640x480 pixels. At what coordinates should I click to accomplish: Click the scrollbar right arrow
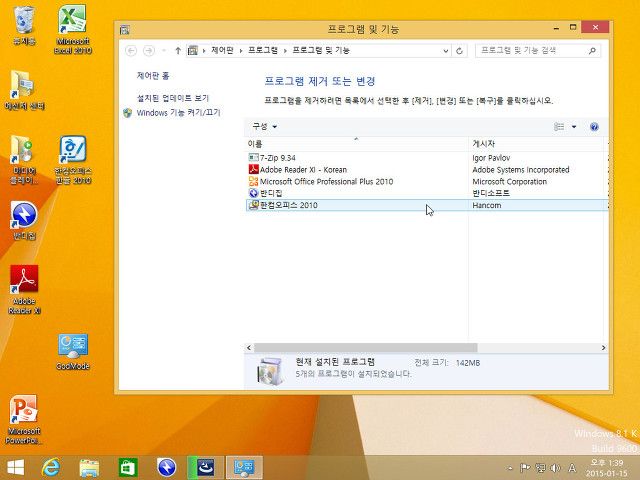(x=603, y=348)
